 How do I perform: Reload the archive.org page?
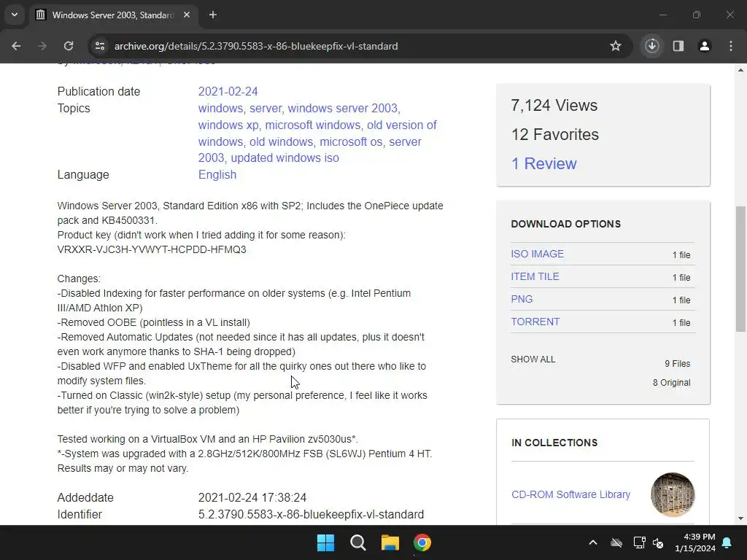click(69, 46)
